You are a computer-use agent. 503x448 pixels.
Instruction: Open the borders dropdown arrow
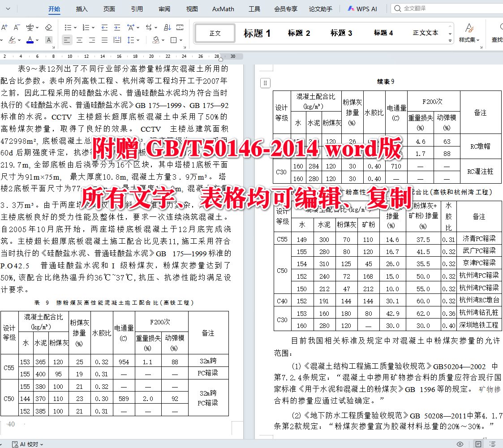(181, 40)
